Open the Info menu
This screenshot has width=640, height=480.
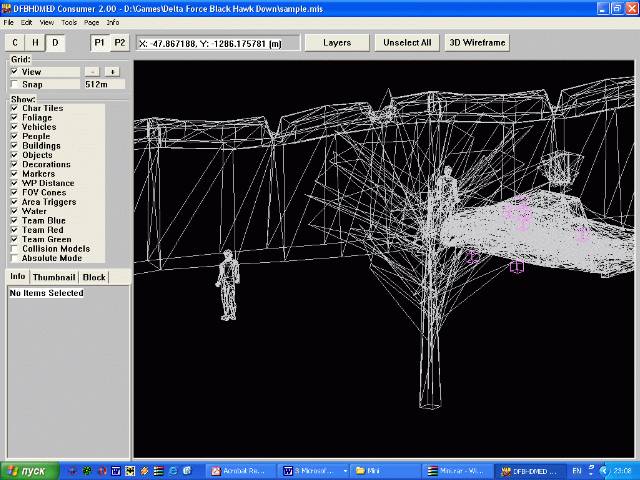click(x=113, y=22)
